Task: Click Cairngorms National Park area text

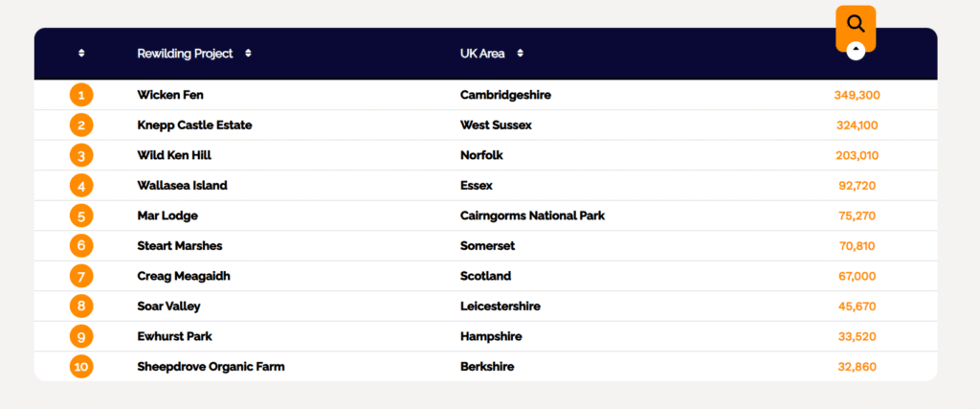Action: click(532, 216)
